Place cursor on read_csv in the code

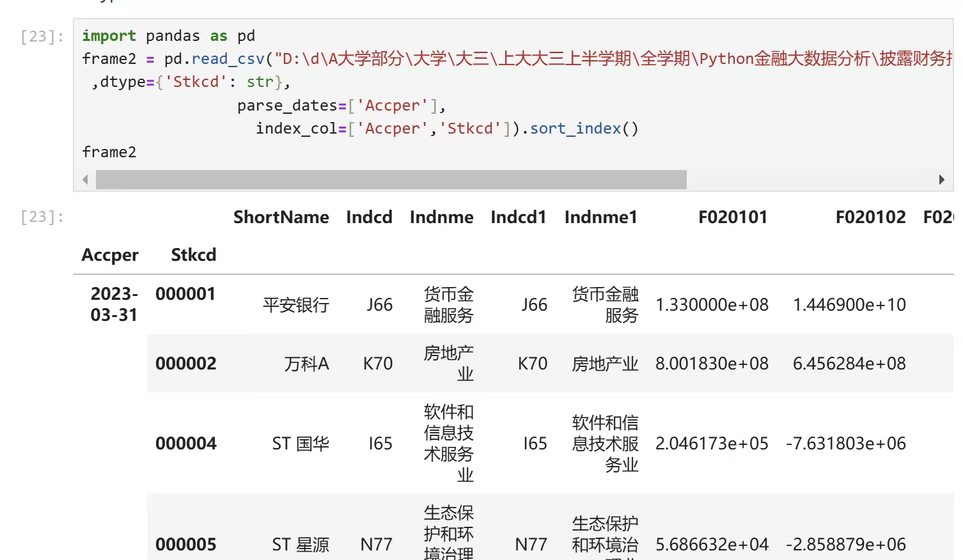click(228, 59)
